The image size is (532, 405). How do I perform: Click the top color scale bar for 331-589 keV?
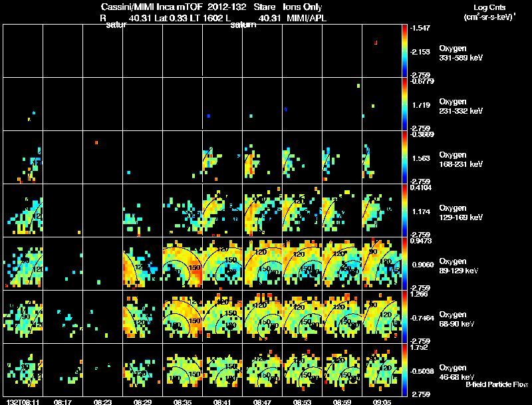[404, 51]
